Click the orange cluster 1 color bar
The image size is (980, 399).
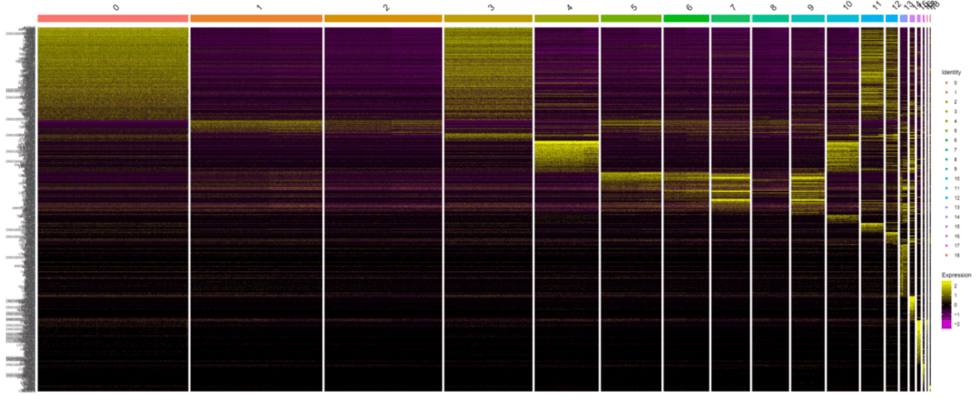pyautogui.click(x=256, y=19)
